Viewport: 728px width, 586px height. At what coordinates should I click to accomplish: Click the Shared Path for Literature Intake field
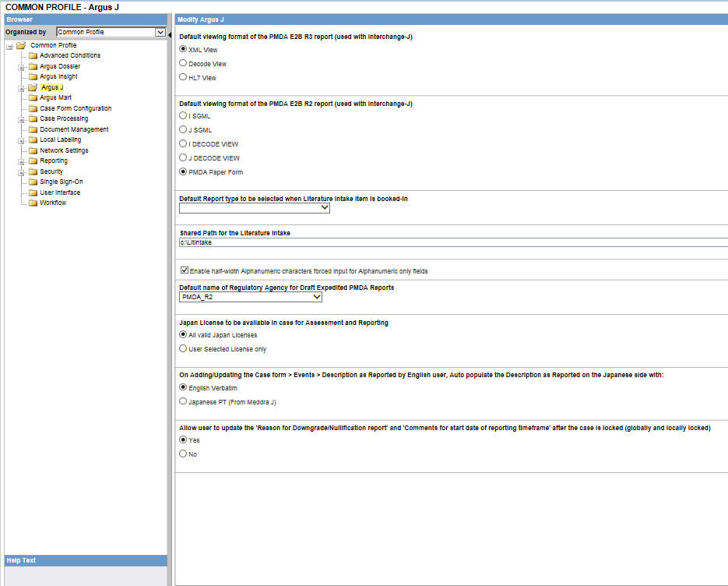point(453,242)
